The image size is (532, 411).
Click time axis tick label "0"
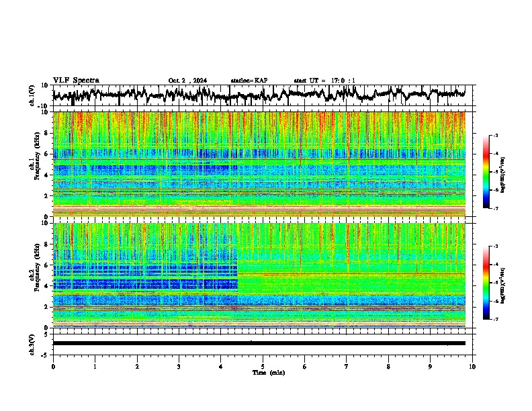(53, 367)
